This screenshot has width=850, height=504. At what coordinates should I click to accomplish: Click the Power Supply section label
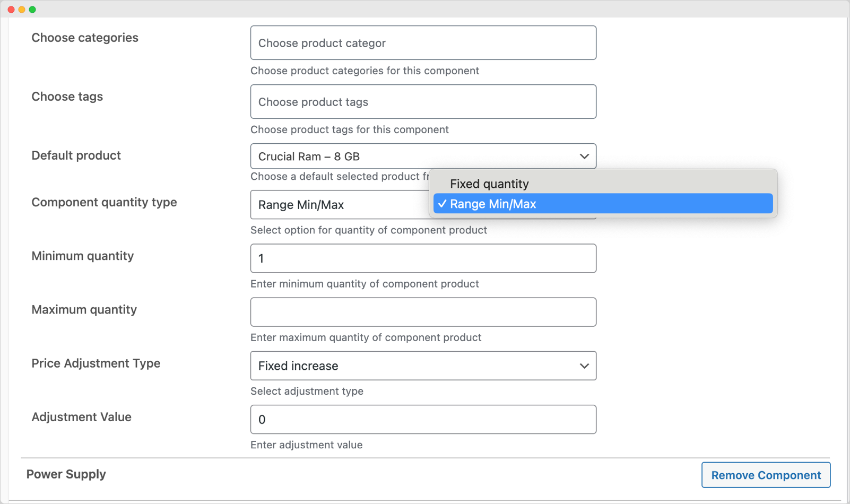(66, 474)
